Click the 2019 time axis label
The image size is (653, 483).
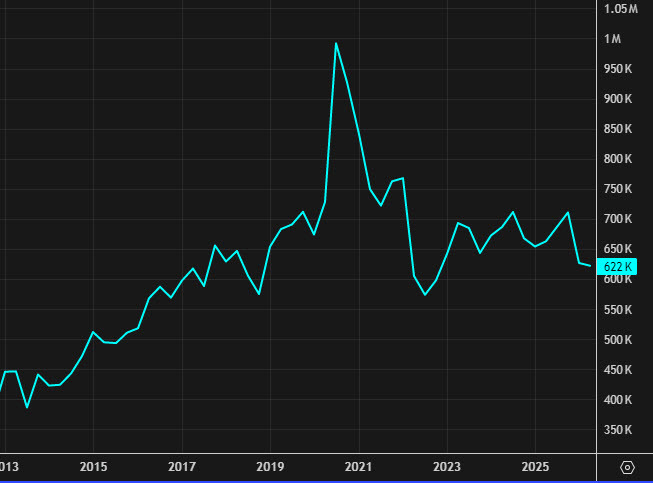(x=270, y=467)
